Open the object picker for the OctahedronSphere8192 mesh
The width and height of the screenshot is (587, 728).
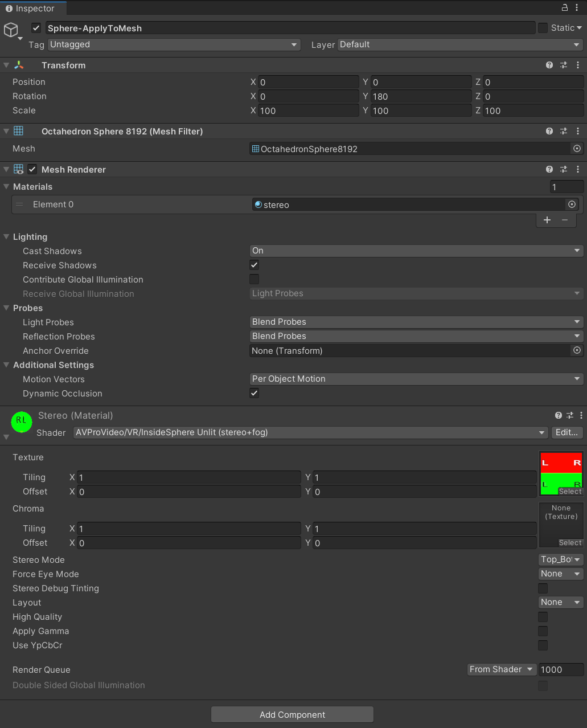(577, 149)
